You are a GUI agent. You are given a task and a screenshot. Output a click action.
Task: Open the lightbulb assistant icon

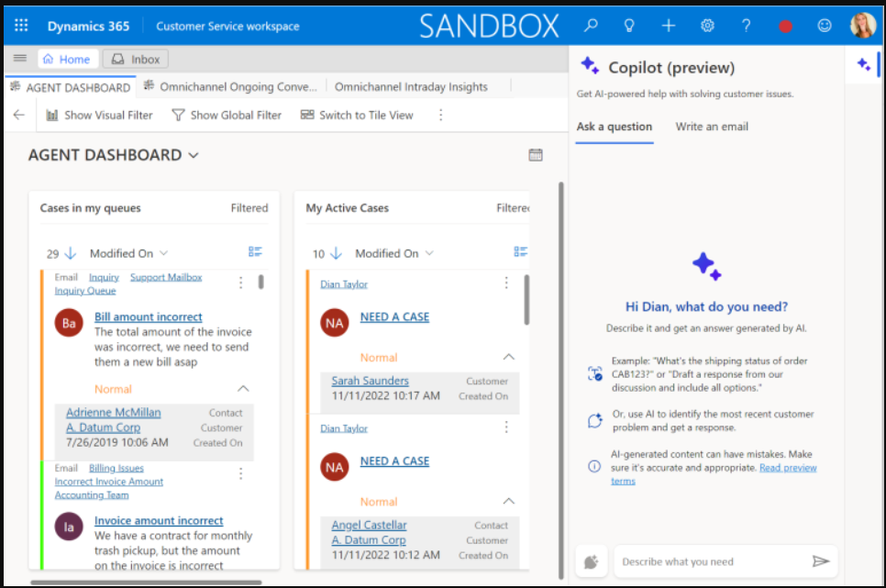[629, 26]
